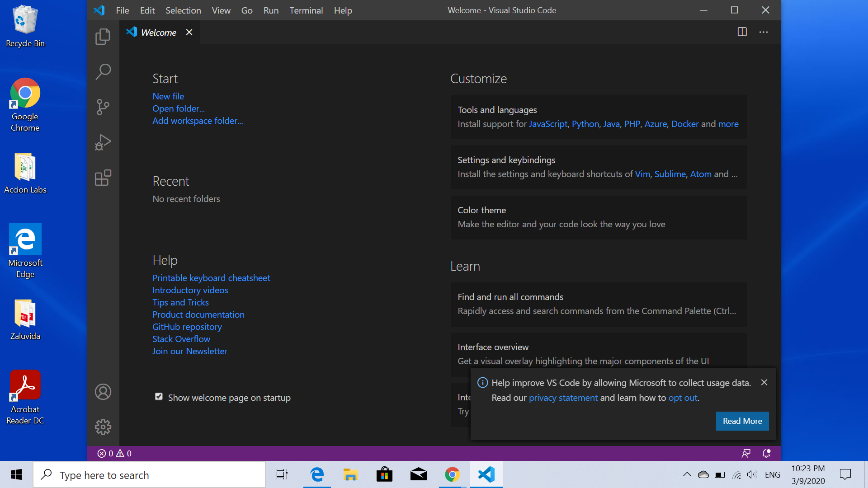Screen dimensions: 868x488
Task: Open Printable keyboard cheatsheet link
Action: pyautogui.click(x=211, y=278)
